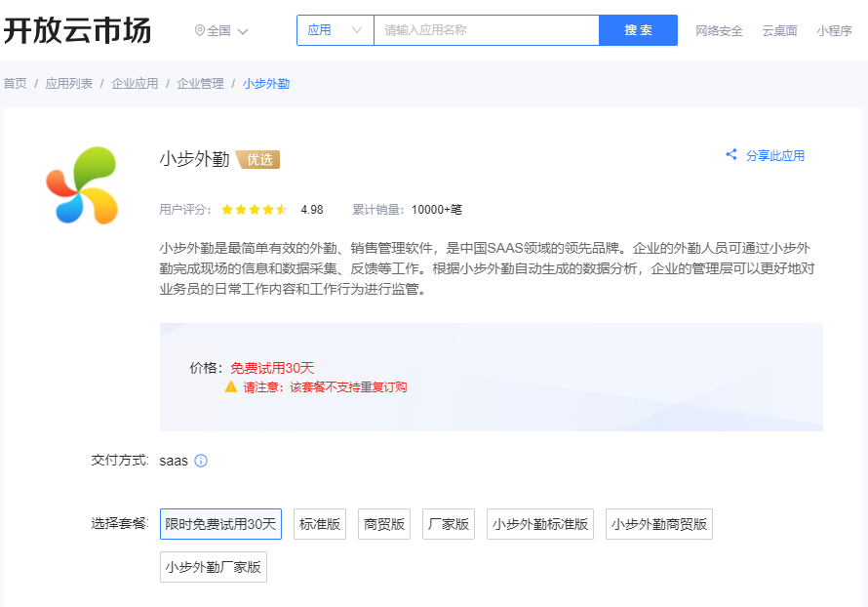
Task: Click the 10000+笔 sales count
Action: click(x=437, y=210)
